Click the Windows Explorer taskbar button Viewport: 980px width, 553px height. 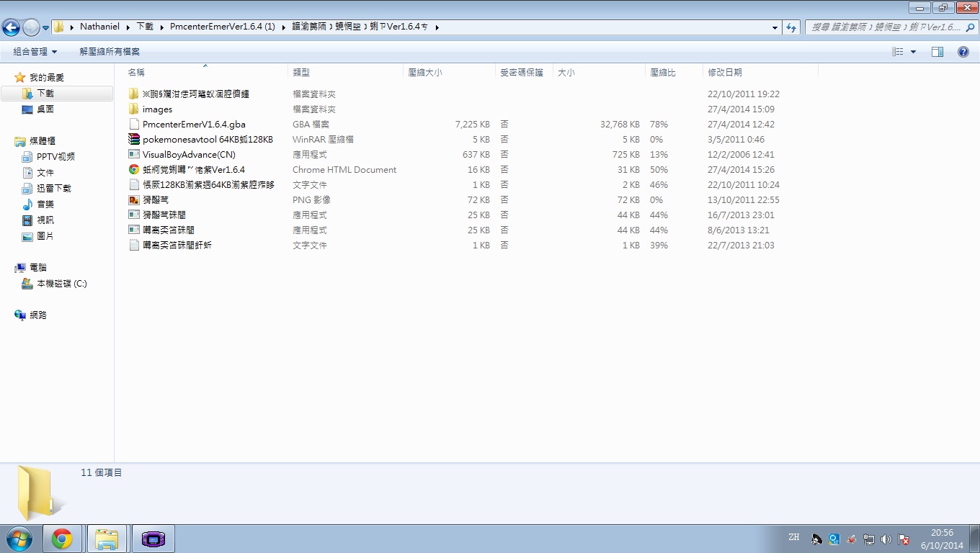(x=107, y=539)
